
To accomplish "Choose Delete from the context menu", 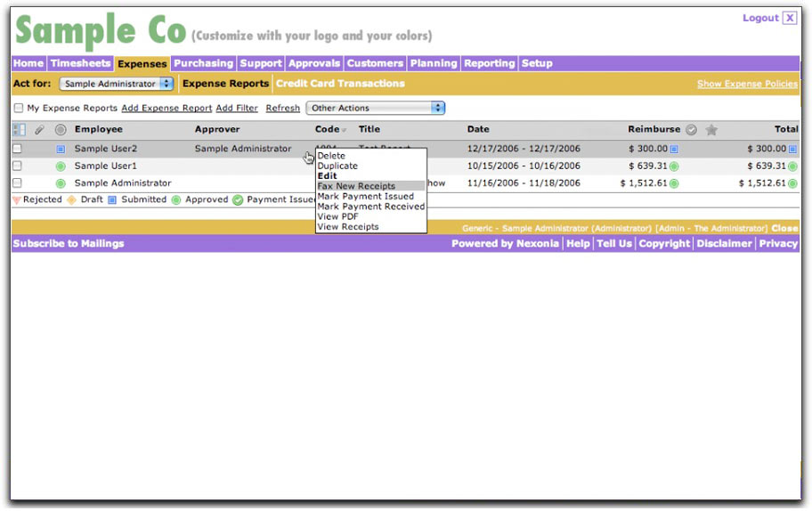I will pos(331,155).
